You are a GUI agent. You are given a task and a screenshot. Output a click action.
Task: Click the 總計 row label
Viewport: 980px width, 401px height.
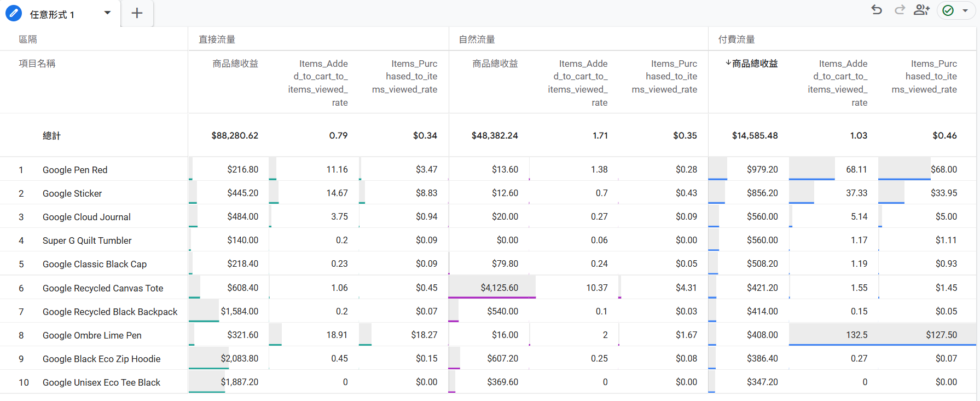click(x=51, y=135)
